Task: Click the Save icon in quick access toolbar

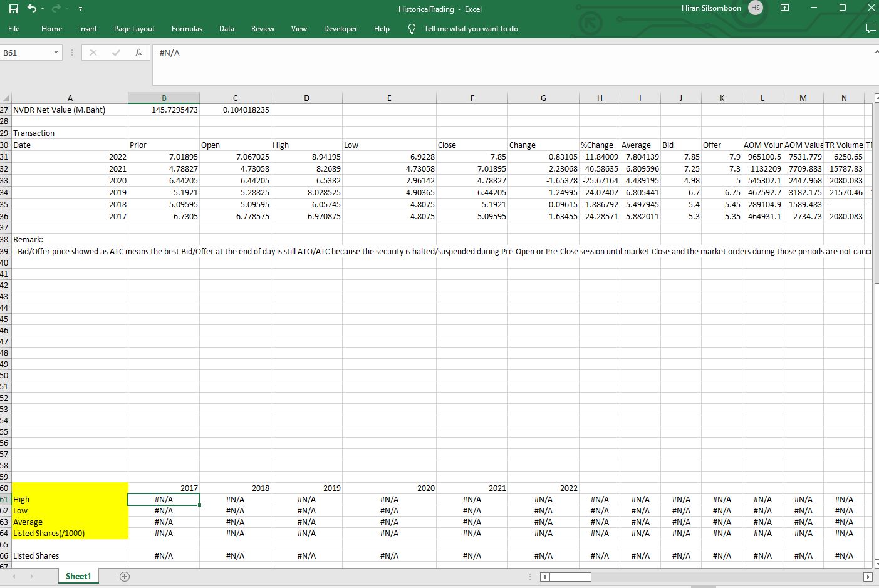Action: click(x=14, y=9)
